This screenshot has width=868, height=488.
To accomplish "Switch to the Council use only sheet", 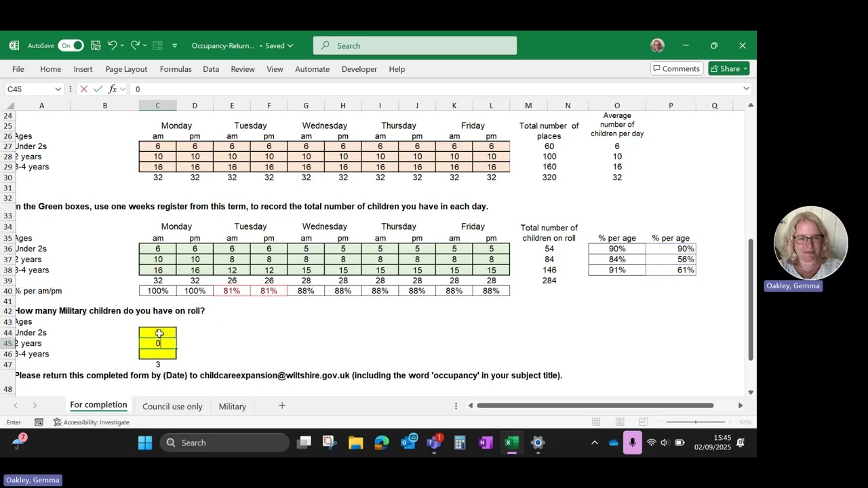I will pos(172,407).
